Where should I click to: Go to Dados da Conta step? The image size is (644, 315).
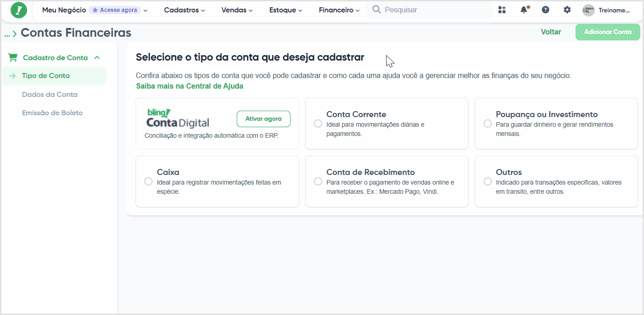tap(50, 95)
